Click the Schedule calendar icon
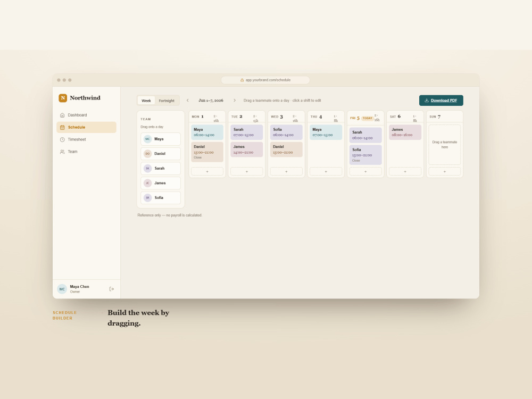 click(62, 127)
